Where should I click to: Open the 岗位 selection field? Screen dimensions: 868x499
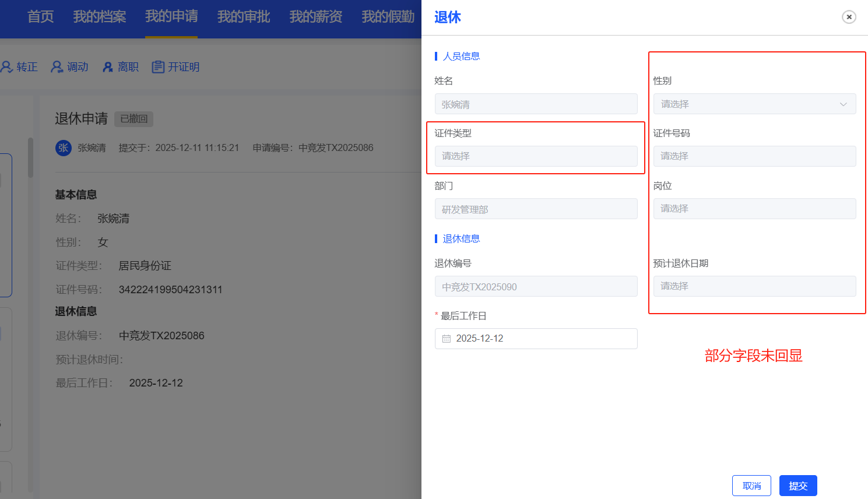coord(754,209)
